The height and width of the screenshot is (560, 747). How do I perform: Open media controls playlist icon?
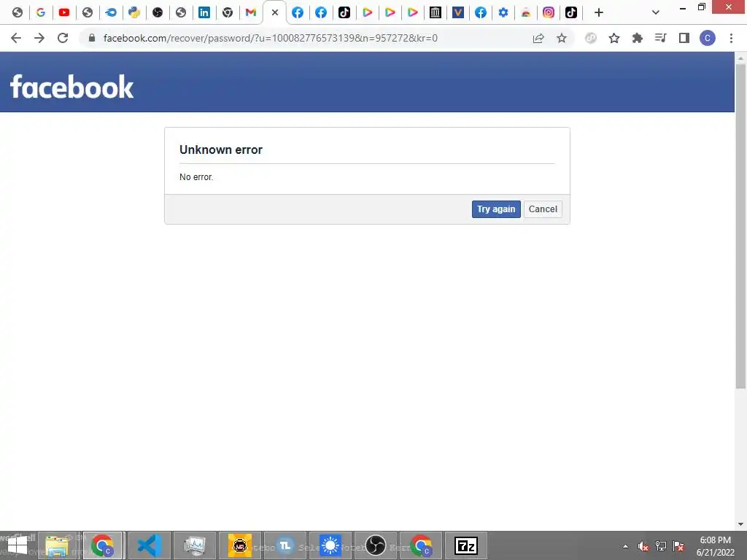(661, 38)
